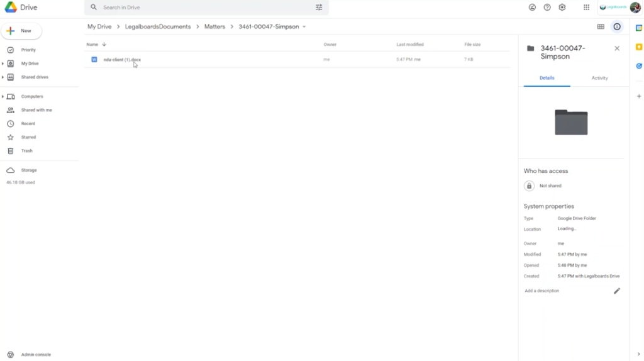This screenshot has height=361, width=644.
Task: Open search options filter icon
Action: pos(319,8)
